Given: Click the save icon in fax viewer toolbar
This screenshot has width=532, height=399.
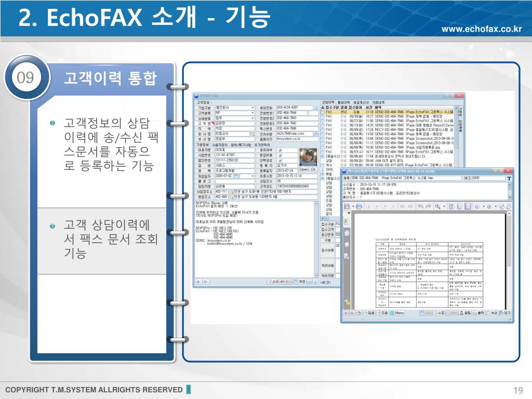Looking at the screenshot, I should (347, 206).
